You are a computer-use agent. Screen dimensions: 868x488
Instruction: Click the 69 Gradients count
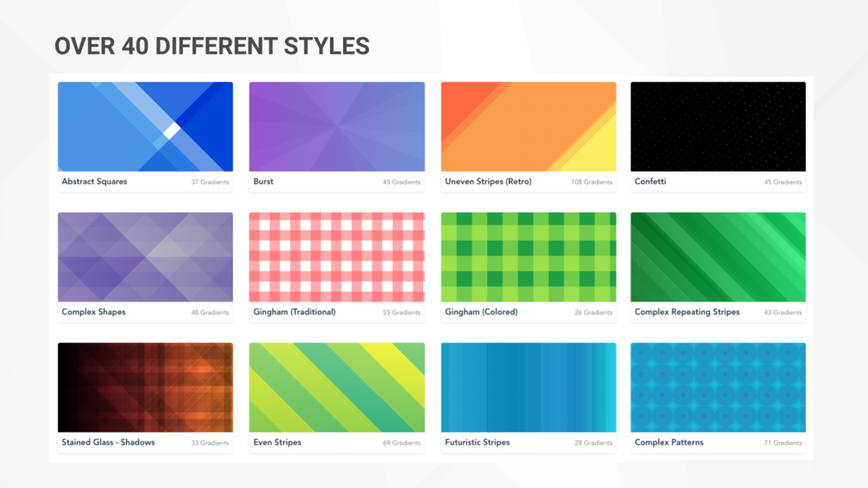[402, 442]
